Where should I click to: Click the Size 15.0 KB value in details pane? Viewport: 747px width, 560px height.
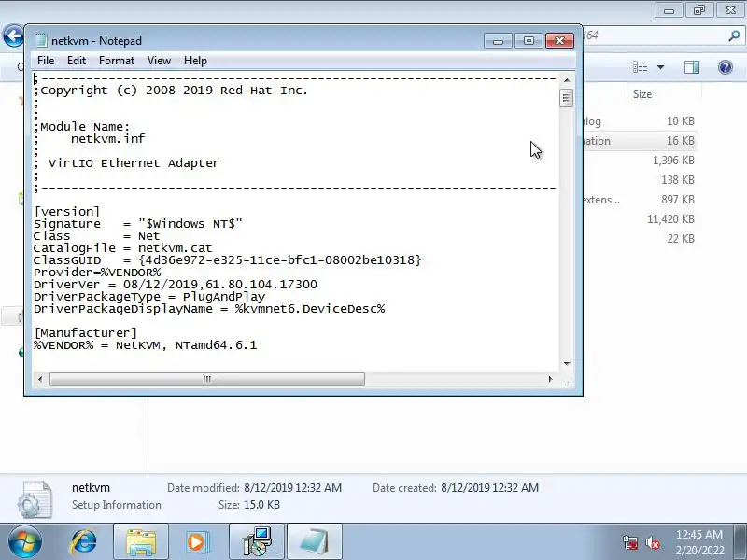tap(262, 505)
